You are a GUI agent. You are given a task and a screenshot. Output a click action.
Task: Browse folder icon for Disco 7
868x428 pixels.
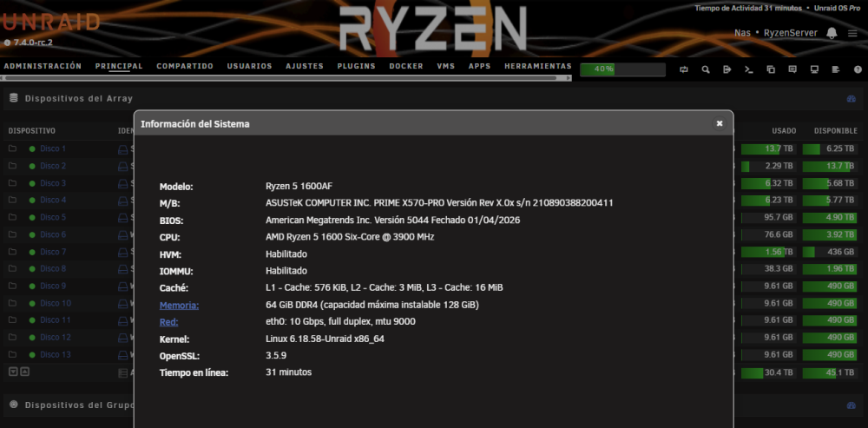point(12,252)
